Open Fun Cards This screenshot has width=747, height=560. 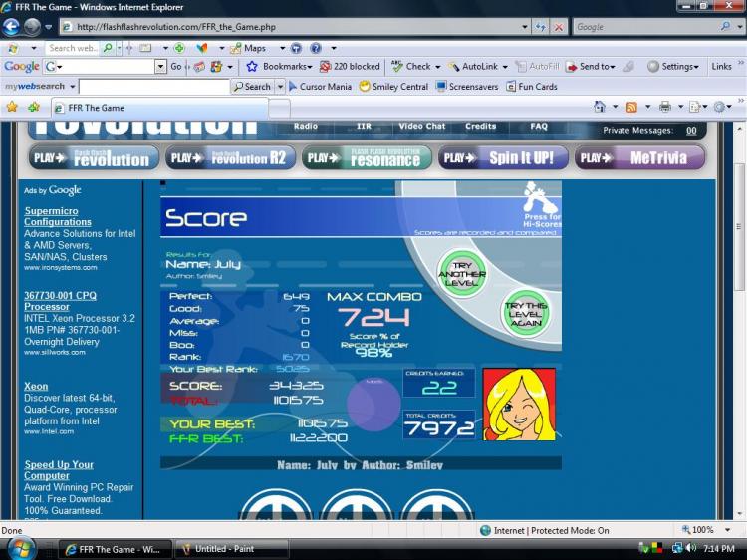[x=532, y=87]
